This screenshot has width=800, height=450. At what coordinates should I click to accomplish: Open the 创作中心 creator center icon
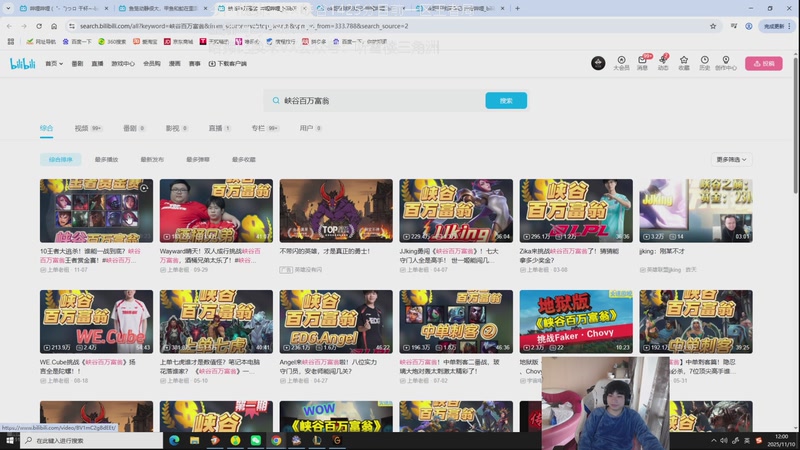726,63
